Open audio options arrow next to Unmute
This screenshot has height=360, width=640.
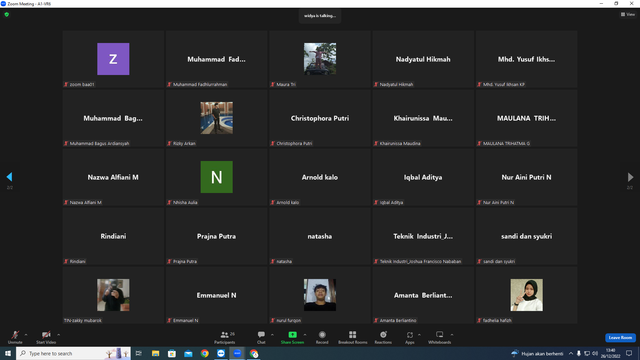click(x=26, y=335)
